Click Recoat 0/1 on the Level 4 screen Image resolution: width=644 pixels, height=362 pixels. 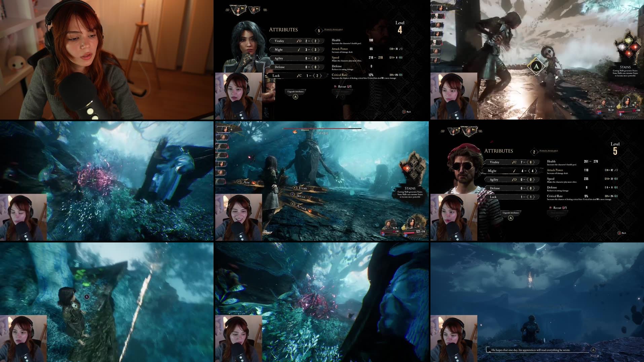(x=343, y=87)
